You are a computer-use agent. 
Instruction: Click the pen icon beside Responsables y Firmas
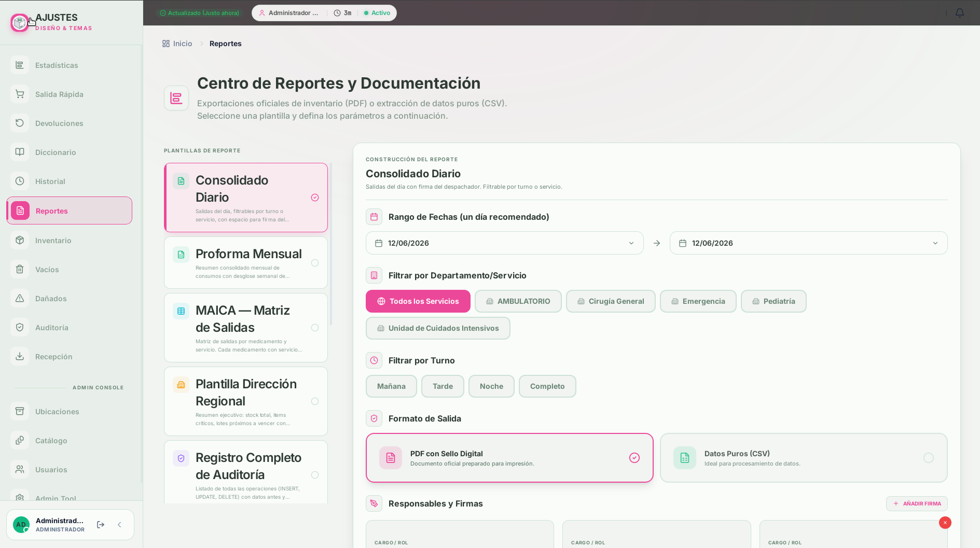[x=374, y=503]
